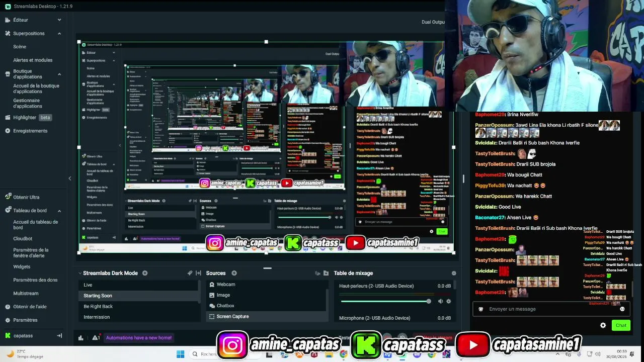Select the Screen Capture source
Viewport: 644px width, 362px height.
267,316
